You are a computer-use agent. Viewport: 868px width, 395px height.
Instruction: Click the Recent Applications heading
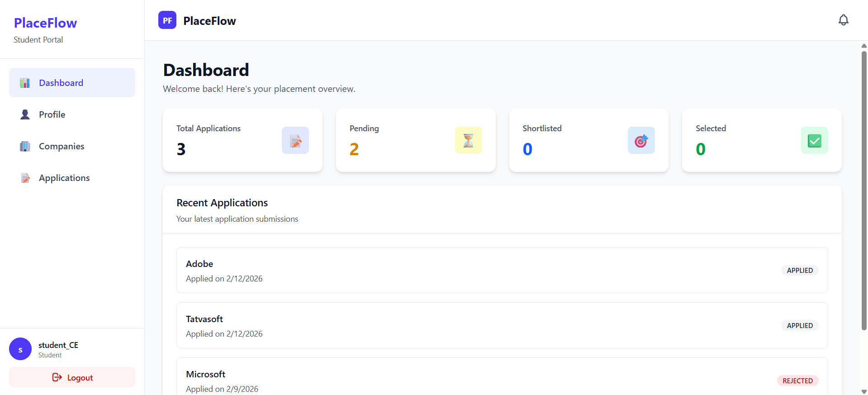[x=222, y=203]
